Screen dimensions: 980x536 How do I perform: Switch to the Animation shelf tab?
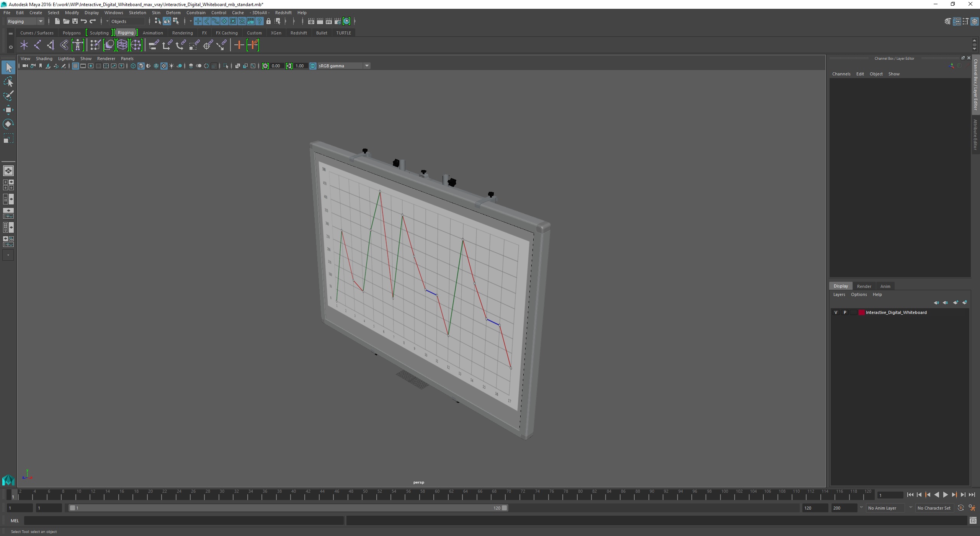153,33
